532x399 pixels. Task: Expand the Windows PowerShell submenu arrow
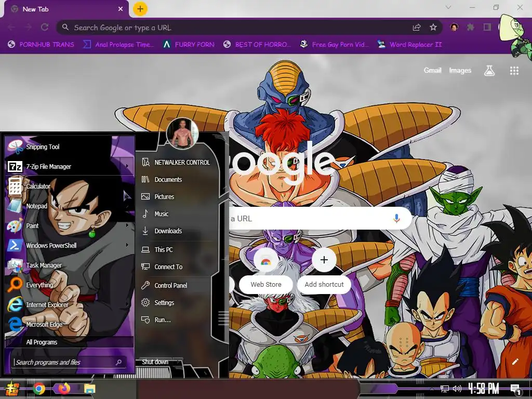point(127,245)
